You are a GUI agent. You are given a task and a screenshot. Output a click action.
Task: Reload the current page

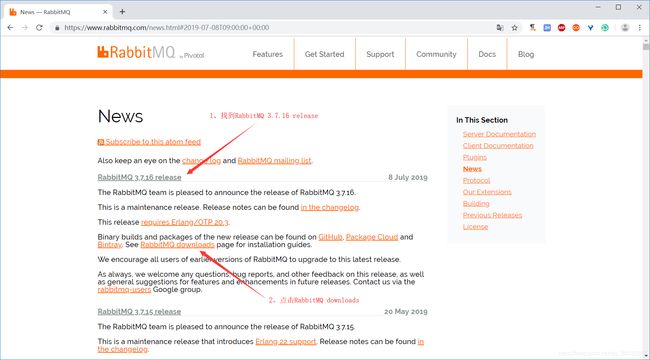(x=39, y=27)
